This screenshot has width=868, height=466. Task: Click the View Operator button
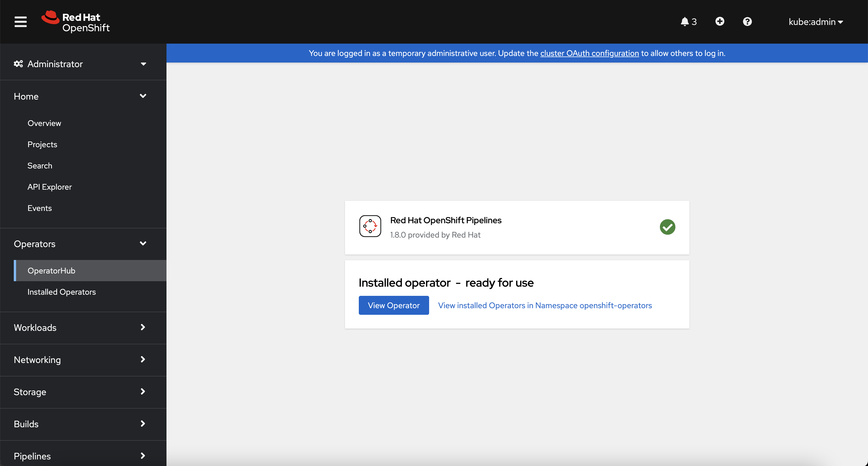tap(394, 305)
